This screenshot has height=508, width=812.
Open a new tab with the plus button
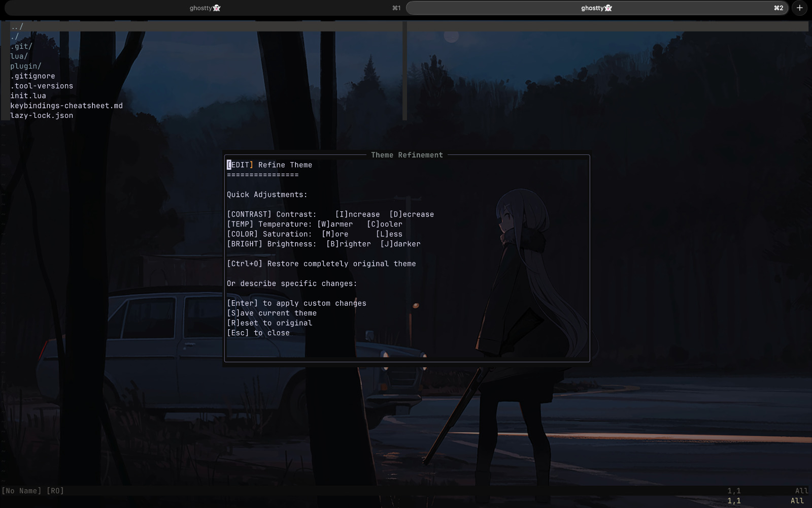coord(799,8)
